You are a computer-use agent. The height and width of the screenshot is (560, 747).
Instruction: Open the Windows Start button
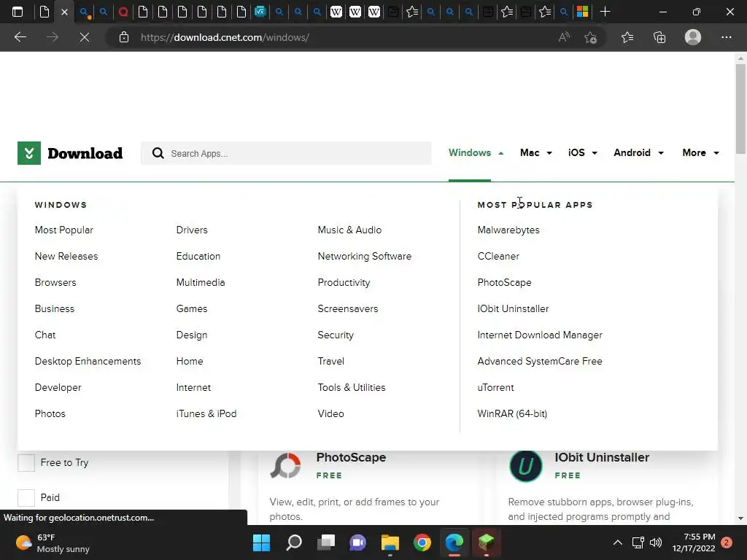click(x=261, y=542)
